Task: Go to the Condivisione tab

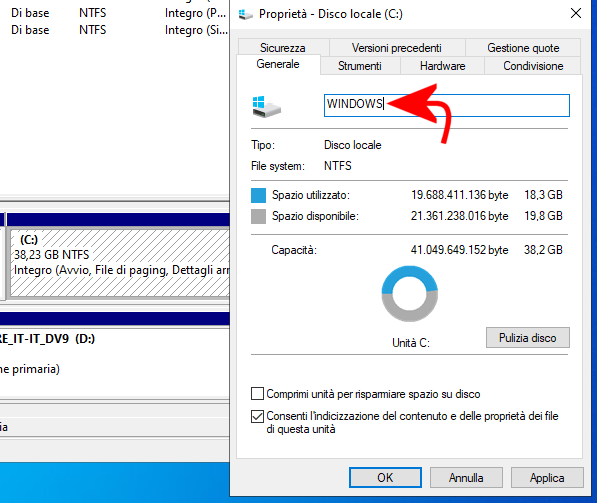Action: [533, 66]
